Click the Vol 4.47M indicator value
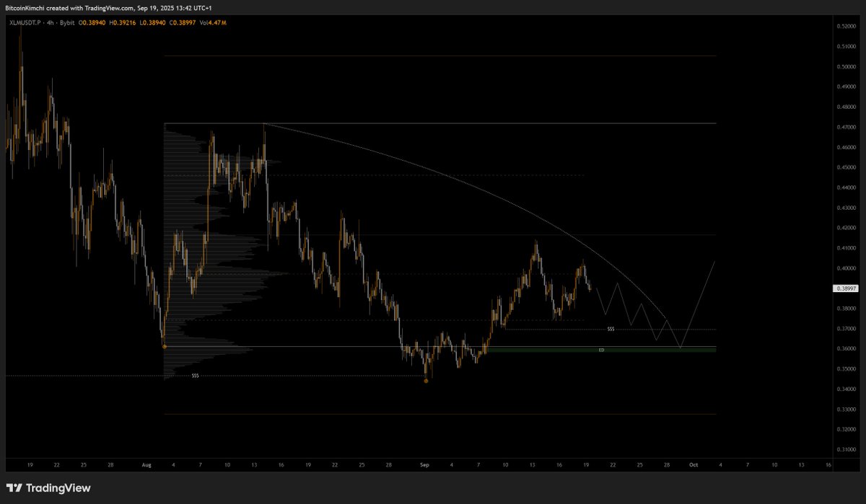 click(212, 23)
